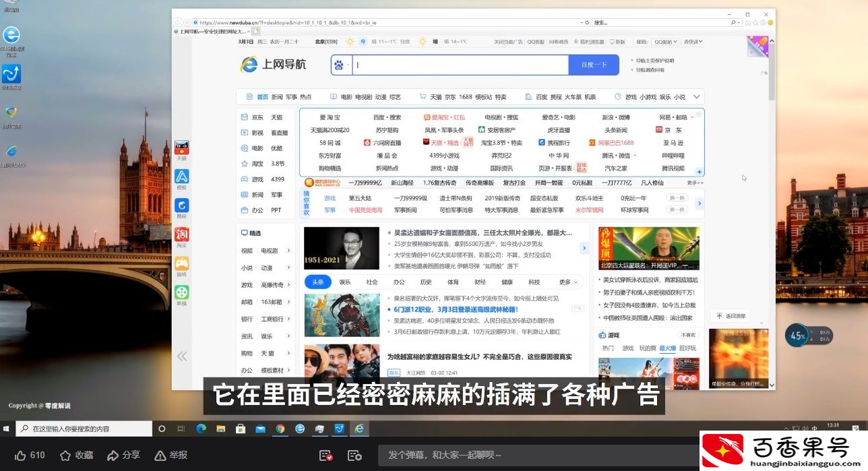Click the 不喜欢 button in games panel
868x471 pixels.
pos(688,335)
